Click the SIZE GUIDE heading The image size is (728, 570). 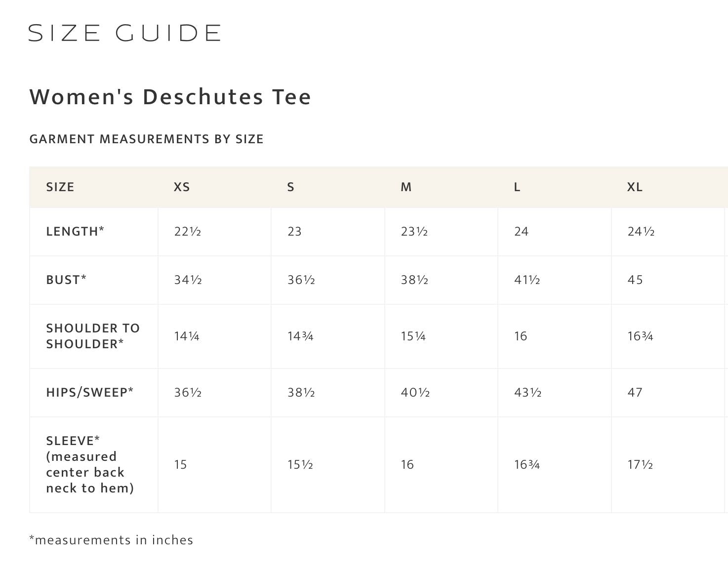[124, 33]
